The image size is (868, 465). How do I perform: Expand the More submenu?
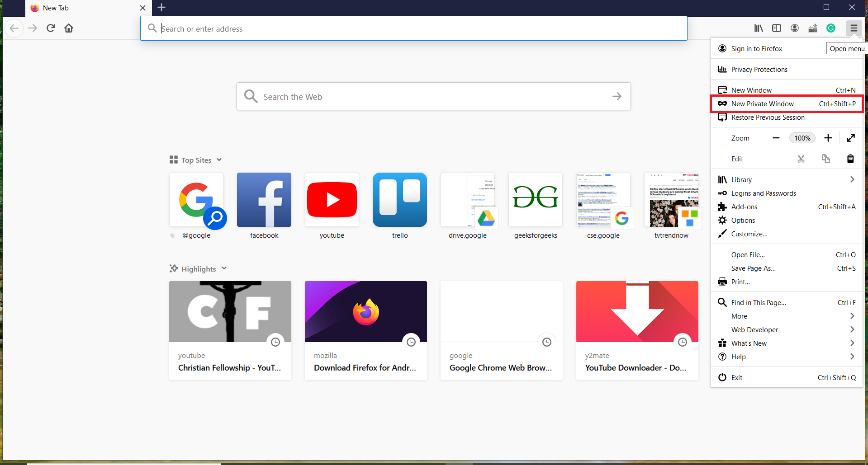787,316
